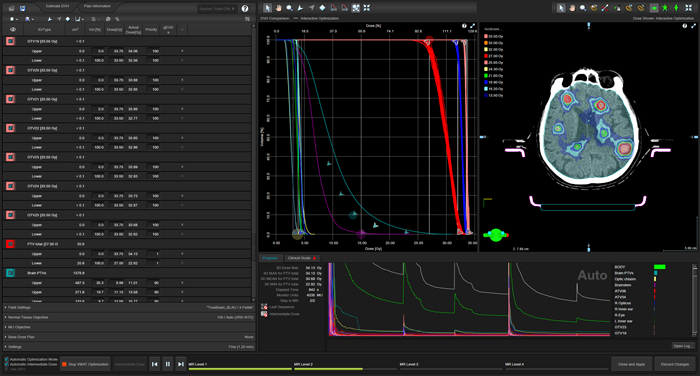Toggle visibility checkbox for GTV25

click(x=10, y=215)
